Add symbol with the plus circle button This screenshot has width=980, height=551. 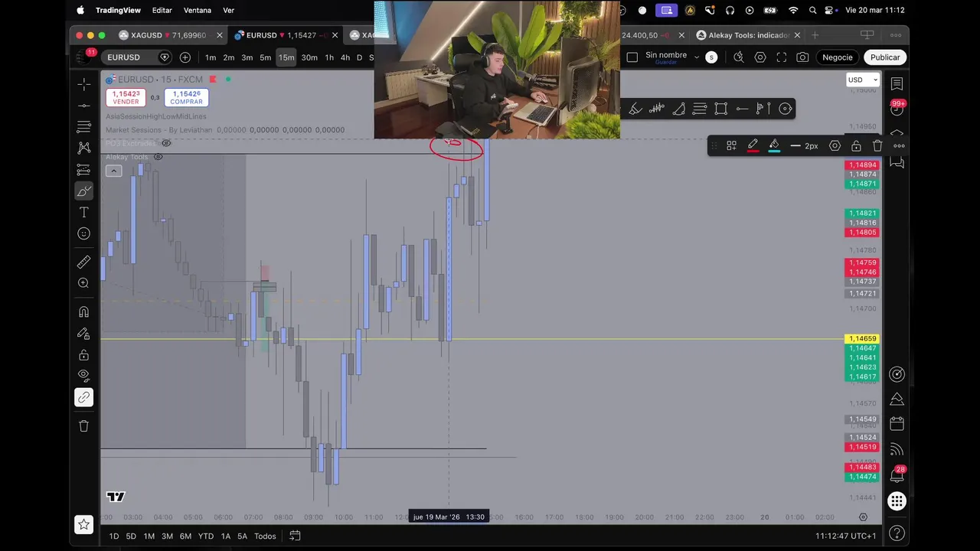point(185,57)
